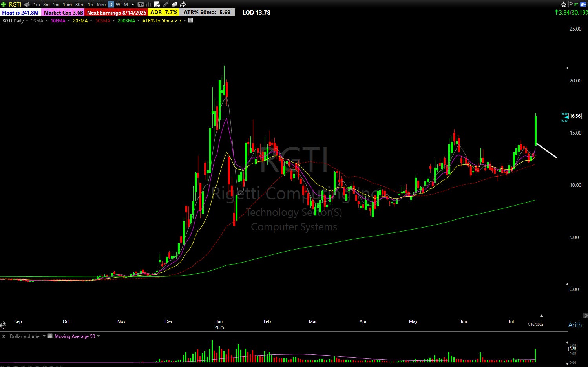This screenshot has width=588, height=367.
Task: Choose the 65m timeframe
Action: point(101,4)
